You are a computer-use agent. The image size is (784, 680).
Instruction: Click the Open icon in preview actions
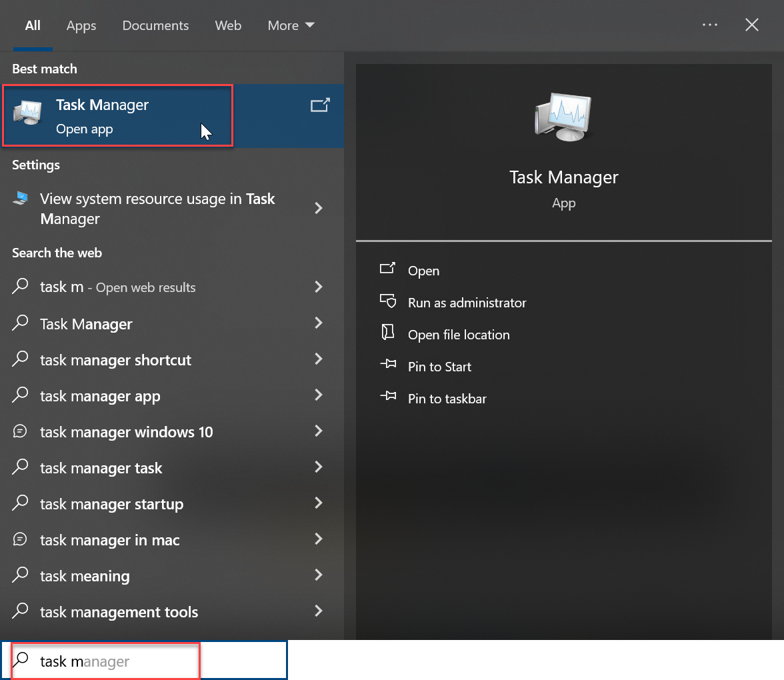(x=387, y=269)
